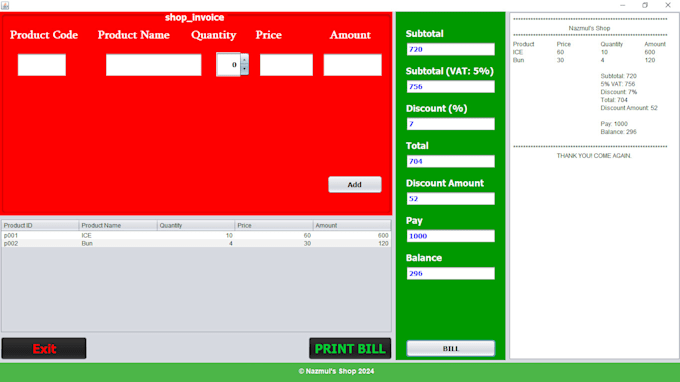The height and width of the screenshot is (382, 680).
Task: Click 'Balance: 296' line in receipt
Action: pos(618,132)
